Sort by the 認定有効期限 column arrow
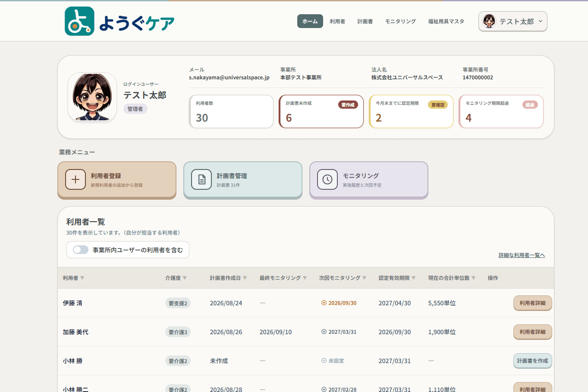Screen dimensions: 588x392 click(x=414, y=278)
